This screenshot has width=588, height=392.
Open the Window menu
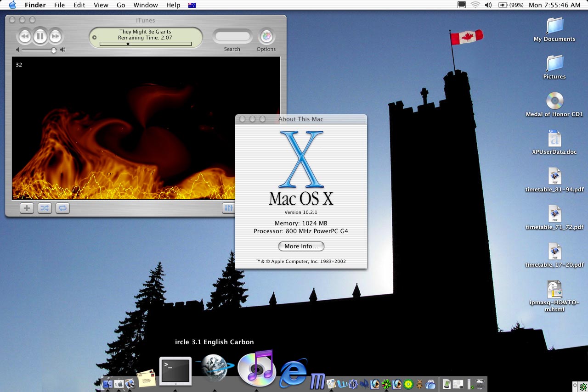[x=146, y=5]
